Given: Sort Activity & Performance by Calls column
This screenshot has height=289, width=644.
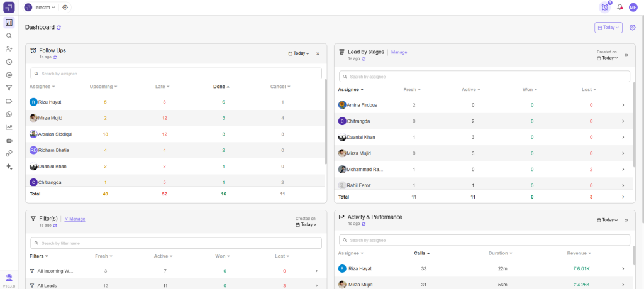Looking at the screenshot, I should 421,253.
